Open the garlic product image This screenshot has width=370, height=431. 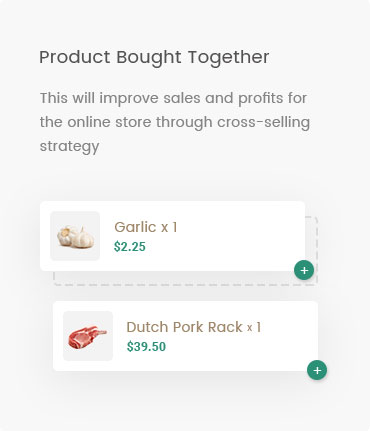75,236
